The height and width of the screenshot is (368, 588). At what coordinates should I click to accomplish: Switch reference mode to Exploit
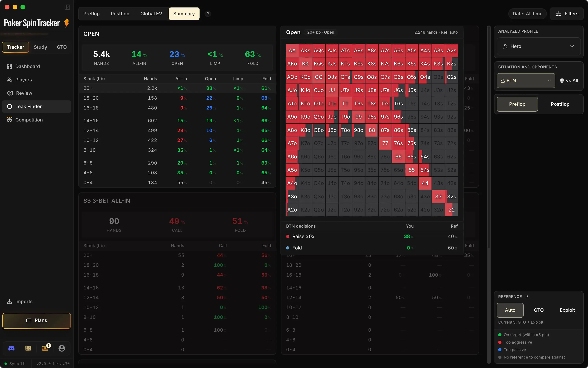[567, 310]
